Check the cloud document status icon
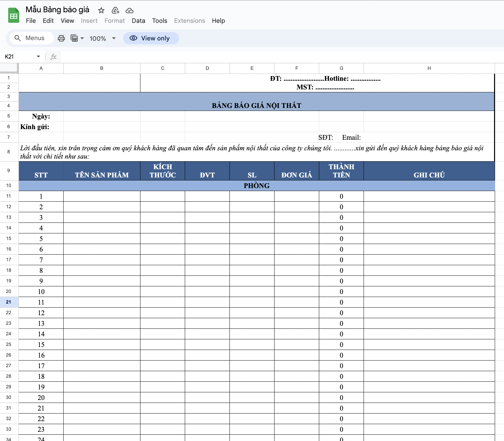 pos(129,11)
